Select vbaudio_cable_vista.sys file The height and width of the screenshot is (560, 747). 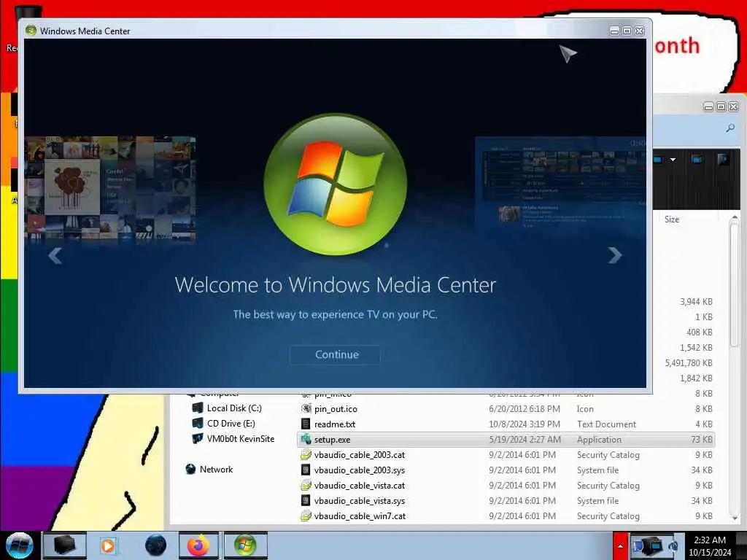360,500
